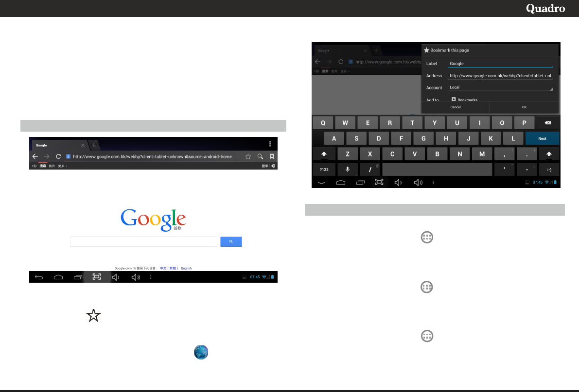Click OK in the bookmark dialog
Image resolution: width=579 pixels, height=392 pixels.
524,107
